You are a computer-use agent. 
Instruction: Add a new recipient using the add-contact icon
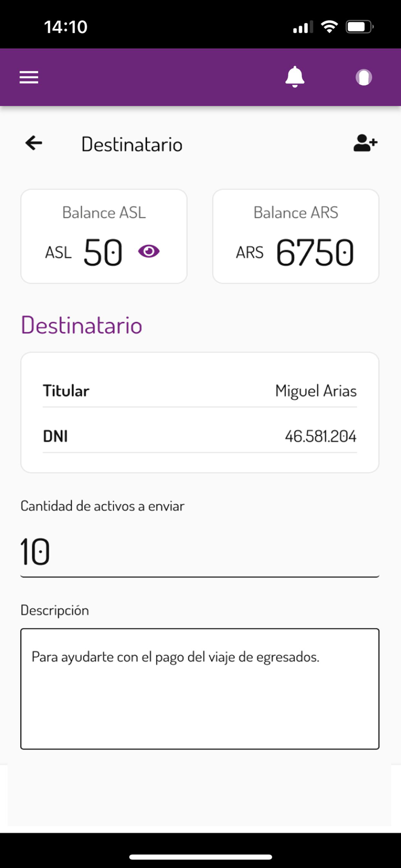[x=365, y=143]
